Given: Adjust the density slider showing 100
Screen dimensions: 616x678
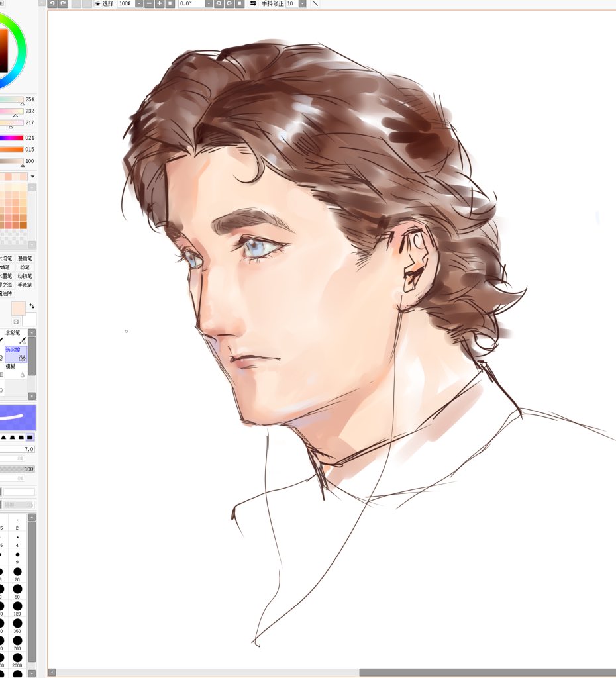Looking at the screenshot, I should click(x=17, y=469).
